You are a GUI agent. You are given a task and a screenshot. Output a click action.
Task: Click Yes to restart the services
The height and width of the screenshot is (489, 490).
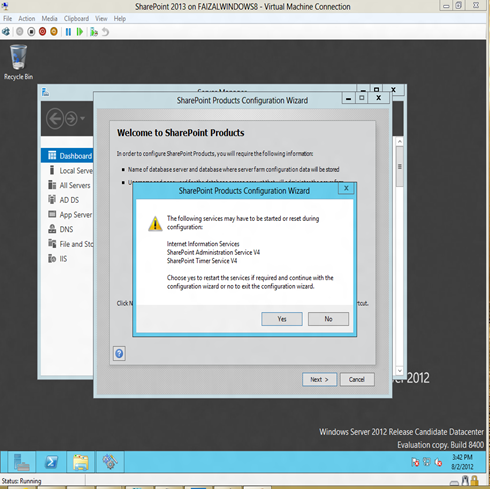(x=282, y=319)
